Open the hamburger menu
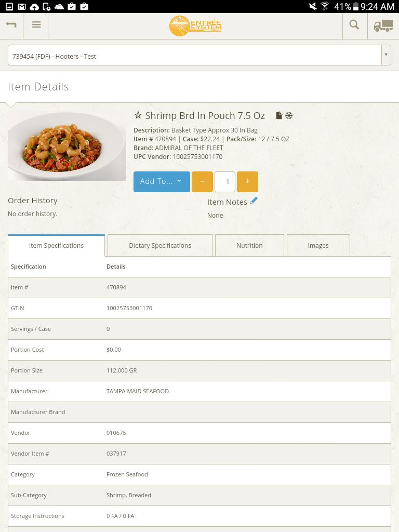399x532 pixels. point(36,25)
